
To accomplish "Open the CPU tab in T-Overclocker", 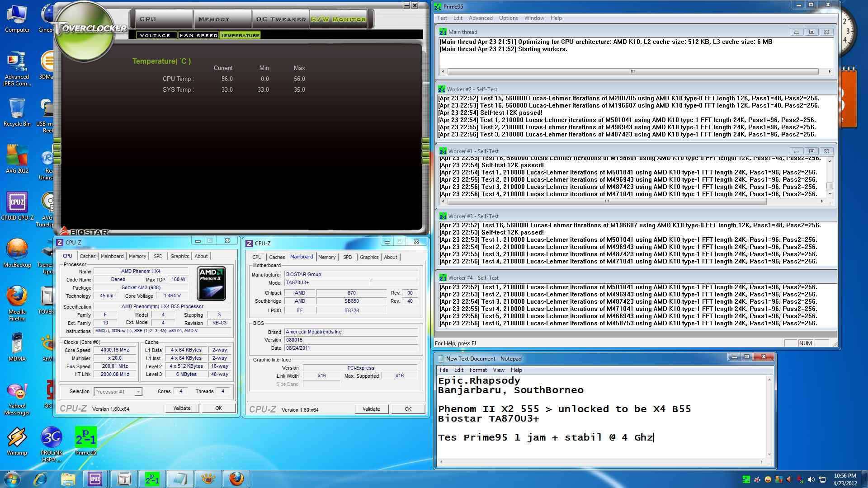I will [162, 19].
